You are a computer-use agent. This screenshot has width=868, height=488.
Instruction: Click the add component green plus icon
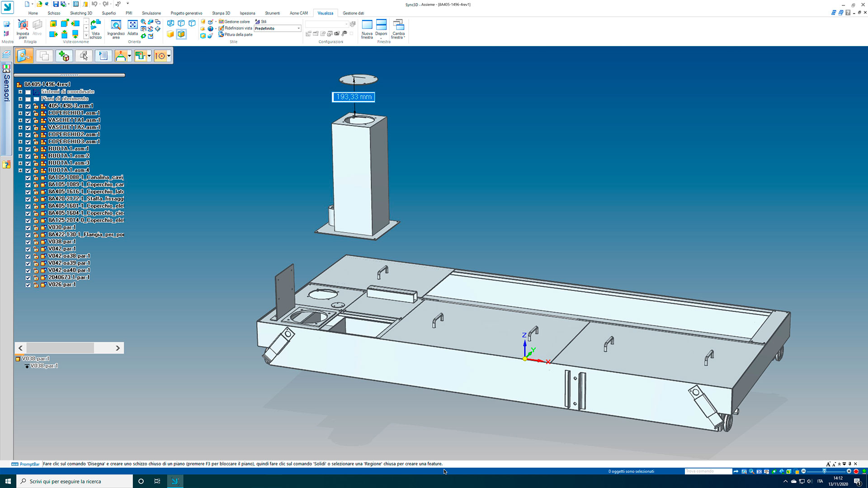(64, 56)
